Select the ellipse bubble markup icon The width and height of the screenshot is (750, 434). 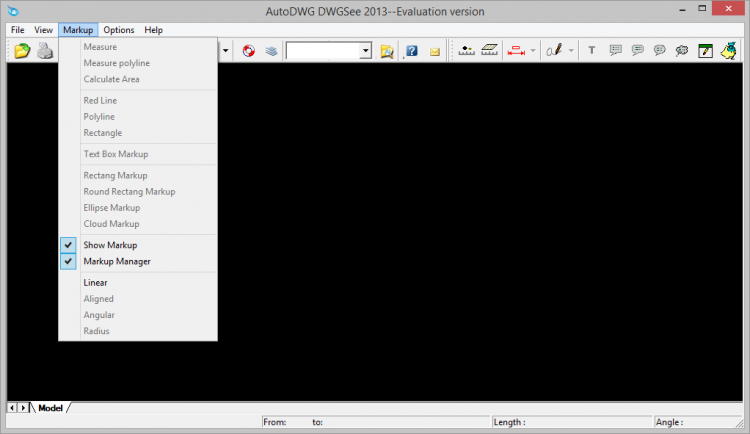(x=660, y=50)
